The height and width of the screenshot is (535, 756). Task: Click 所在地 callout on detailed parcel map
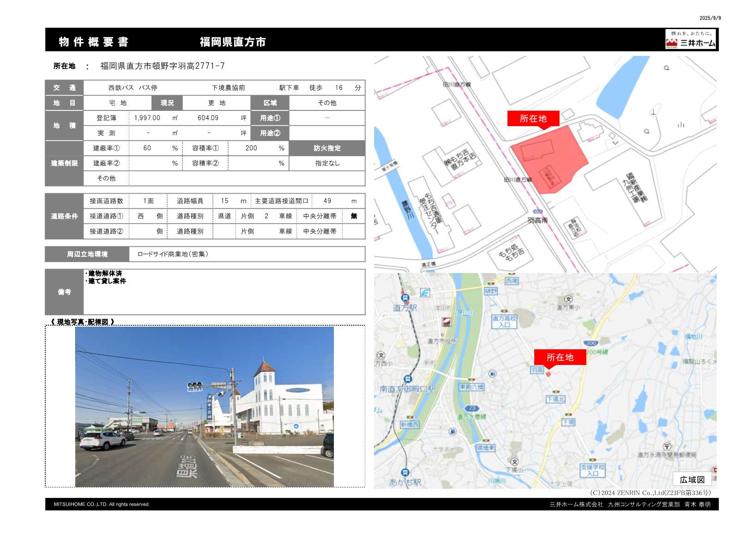pyautogui.click(x=533, y=119)
